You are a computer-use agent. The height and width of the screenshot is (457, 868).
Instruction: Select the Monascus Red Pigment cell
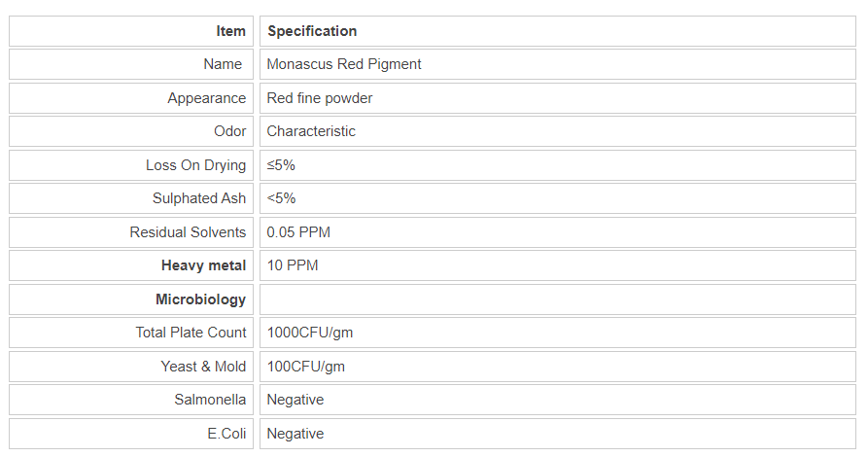[x=344, y=64]
